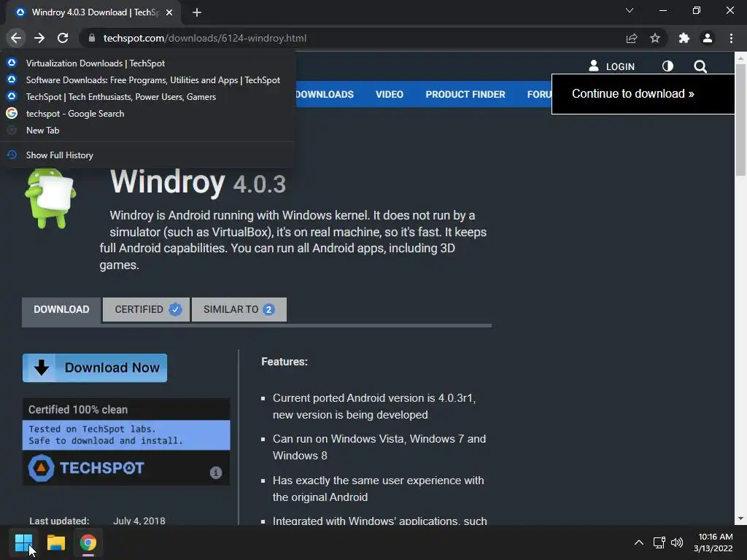Open File Explorer from the taskbar
The width and height of the screenshot is (747, 560).
(55, 542)
